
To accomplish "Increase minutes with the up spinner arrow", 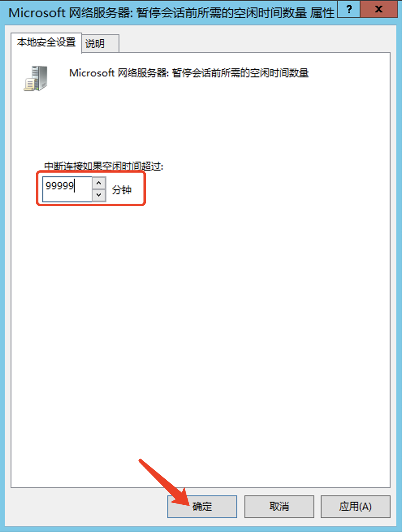I will click(x=99, y=183).
